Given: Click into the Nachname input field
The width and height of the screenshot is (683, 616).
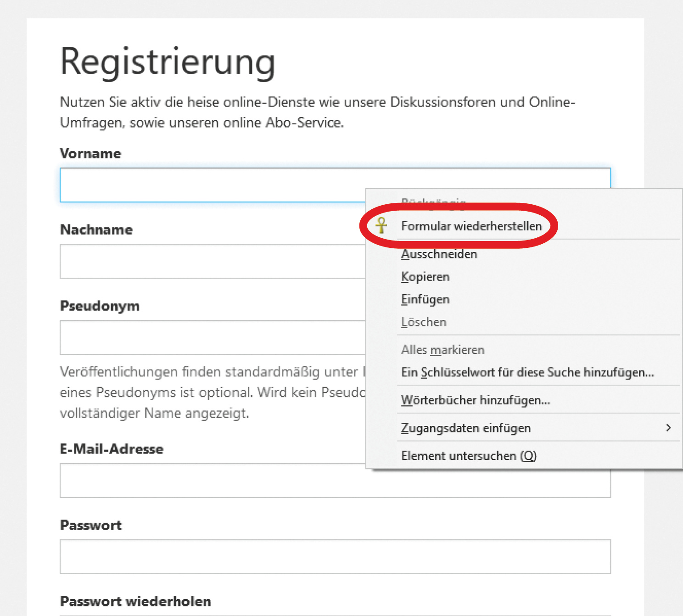Looking at the screenshot, I should (x=211, y=261).
